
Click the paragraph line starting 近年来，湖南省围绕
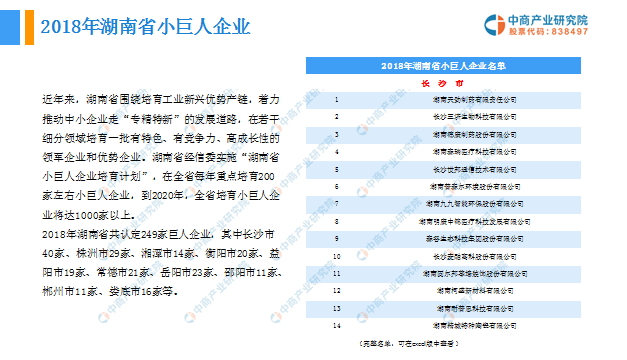[161, 100]
